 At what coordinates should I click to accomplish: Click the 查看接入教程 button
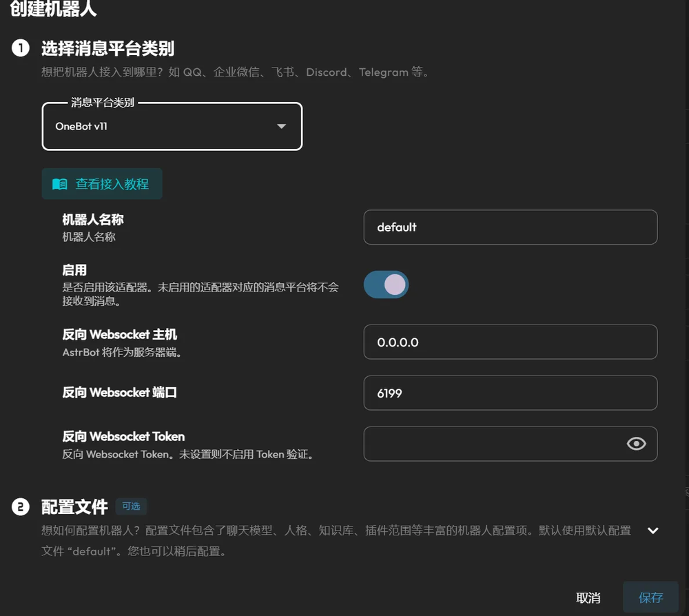coord(102,184)
